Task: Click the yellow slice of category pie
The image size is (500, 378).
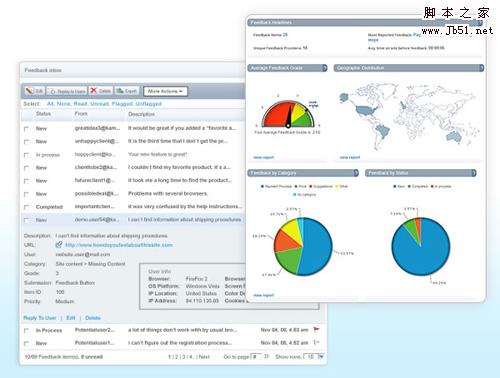Action: (x=291, y=230)
